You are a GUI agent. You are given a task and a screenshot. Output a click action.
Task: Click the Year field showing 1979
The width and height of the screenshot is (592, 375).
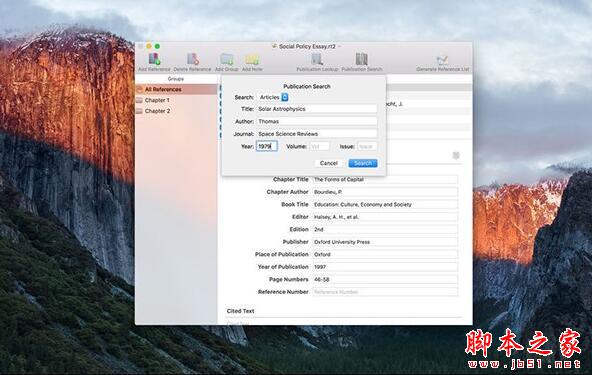pyautogui.click(x=267, y=146)
